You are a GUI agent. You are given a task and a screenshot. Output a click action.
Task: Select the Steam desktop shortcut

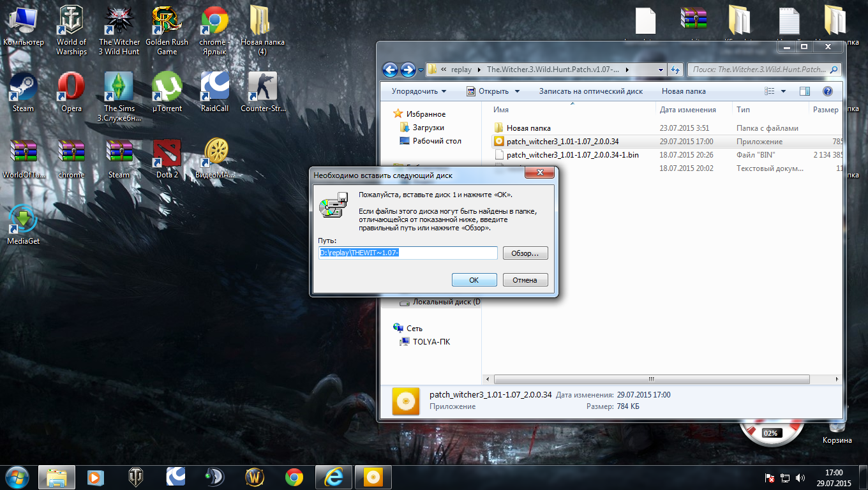[24, 92]
